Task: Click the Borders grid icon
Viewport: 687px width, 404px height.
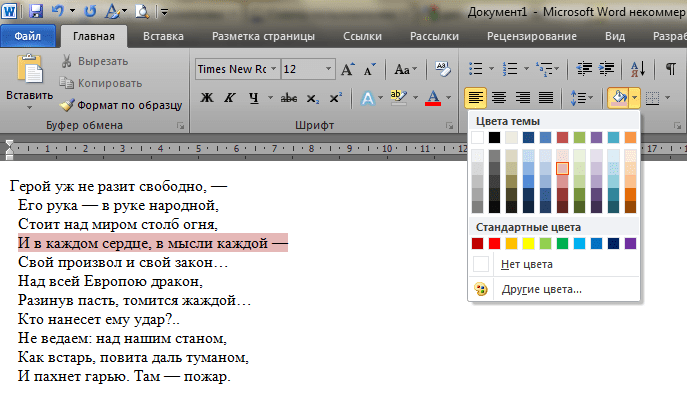Action: point(652,98)
